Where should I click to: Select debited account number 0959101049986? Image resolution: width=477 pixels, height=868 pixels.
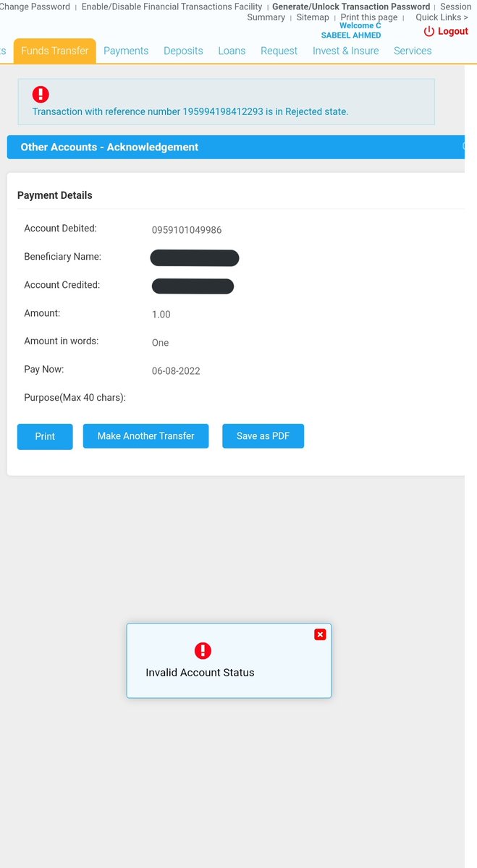point(187,230)
